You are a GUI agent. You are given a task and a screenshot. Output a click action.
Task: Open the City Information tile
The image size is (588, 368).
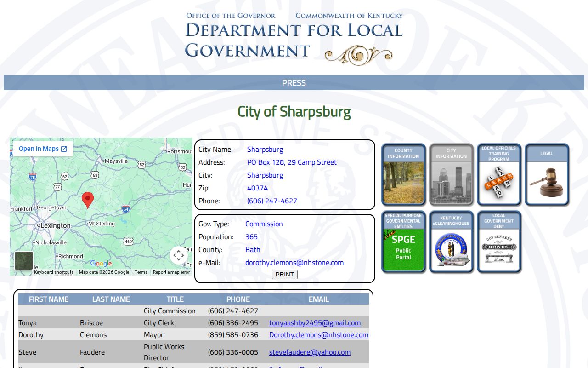tap(451, 174)
